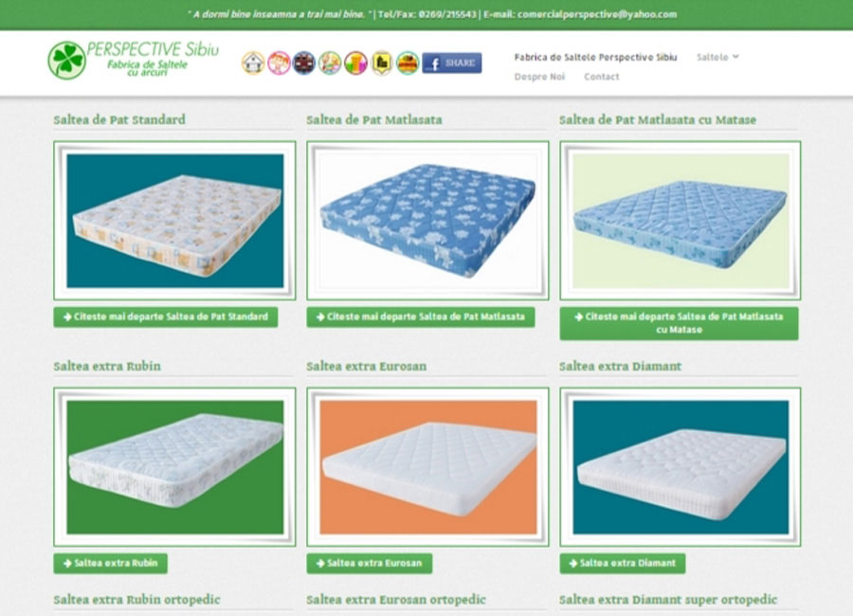Go to the Despre Noi page
Screen dimensions: 853x616
click(x=539, y=77)
